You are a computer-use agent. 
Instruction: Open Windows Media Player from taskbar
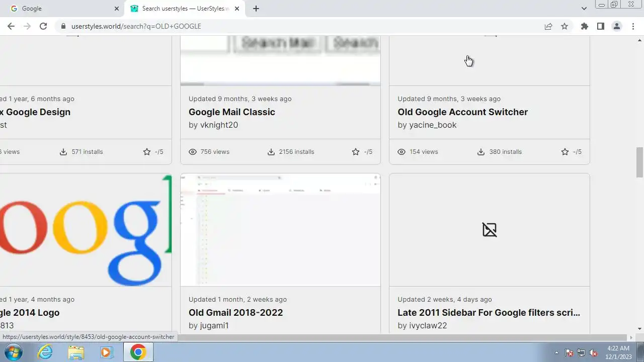pos(106,352)
